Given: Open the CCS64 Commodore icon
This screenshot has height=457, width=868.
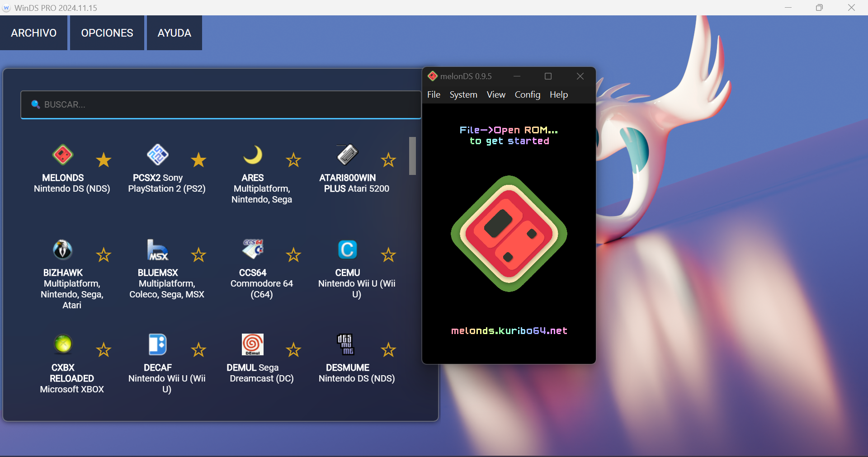Looking at the screenshot, I should [x=253, y=250].
